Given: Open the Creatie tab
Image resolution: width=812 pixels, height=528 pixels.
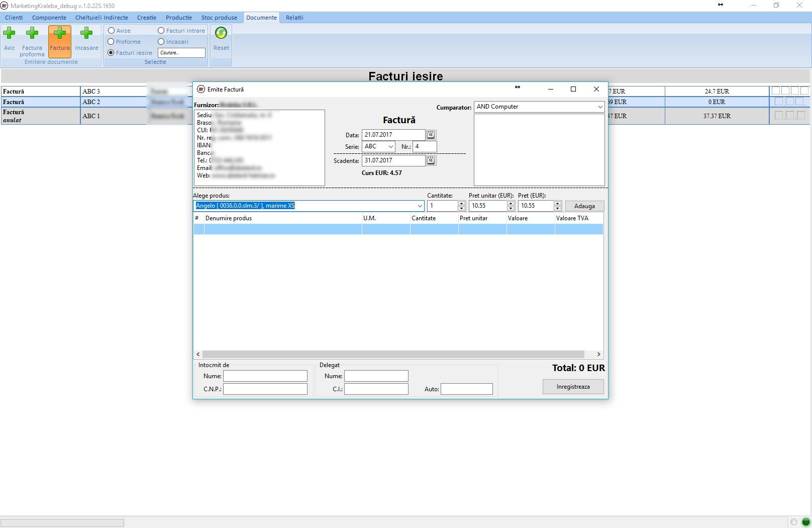Looking at the screenshot, I should click(x=147, y=18).
